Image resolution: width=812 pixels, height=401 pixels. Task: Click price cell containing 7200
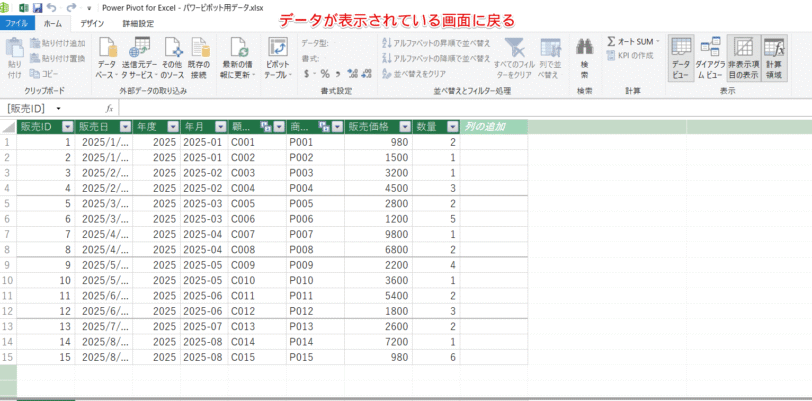(379, 342)
